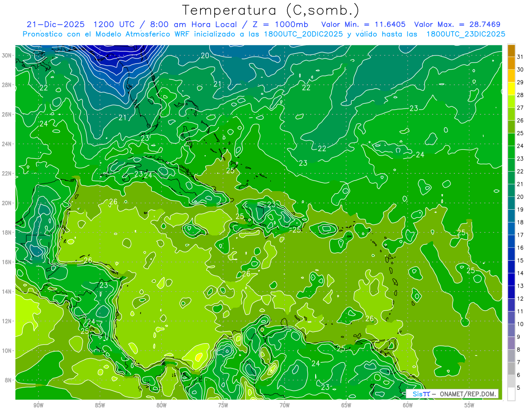Pick the yellow swatch between 28 and 29

(511, 89)
